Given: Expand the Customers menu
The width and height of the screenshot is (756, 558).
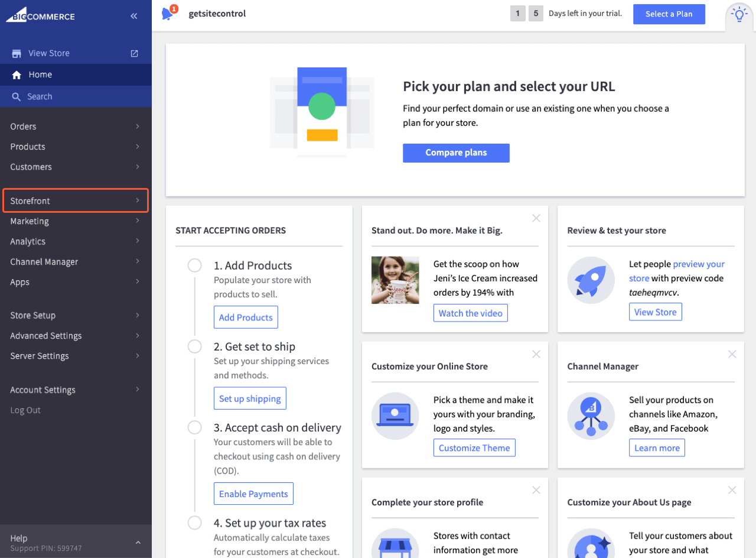Looking at the screenshot, I should coord(76,167).
